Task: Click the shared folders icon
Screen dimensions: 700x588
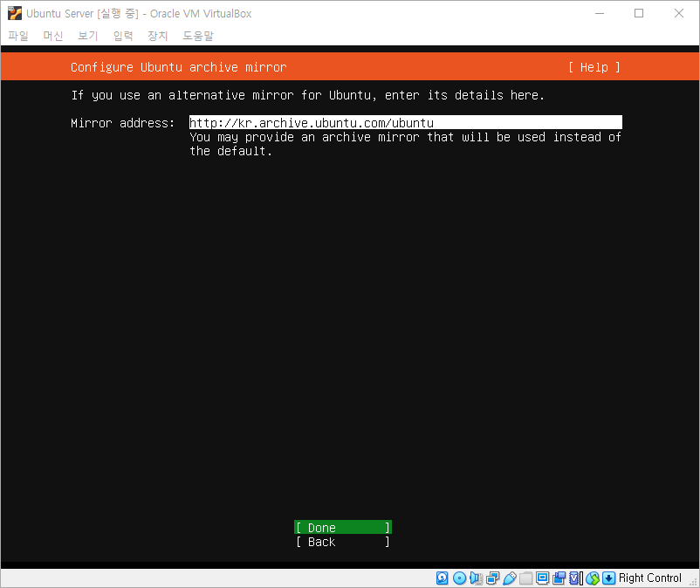Action: tap(526, 578)
